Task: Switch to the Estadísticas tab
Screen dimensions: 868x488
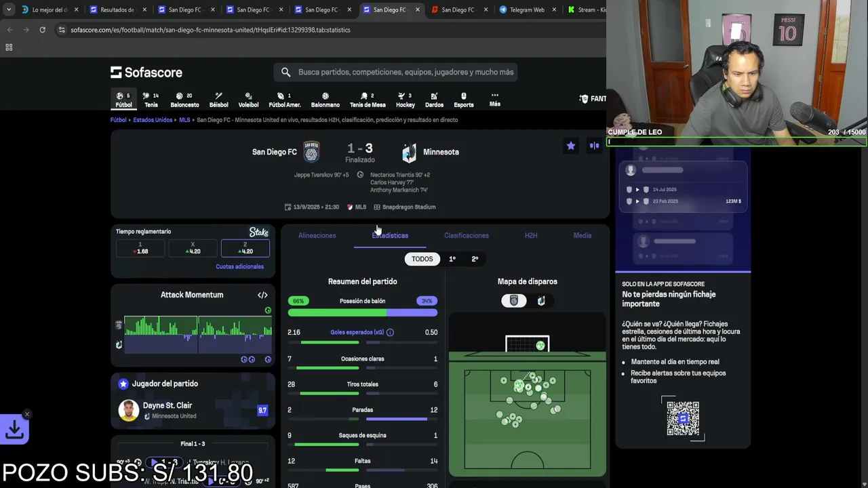Action: tap(390, 235)
